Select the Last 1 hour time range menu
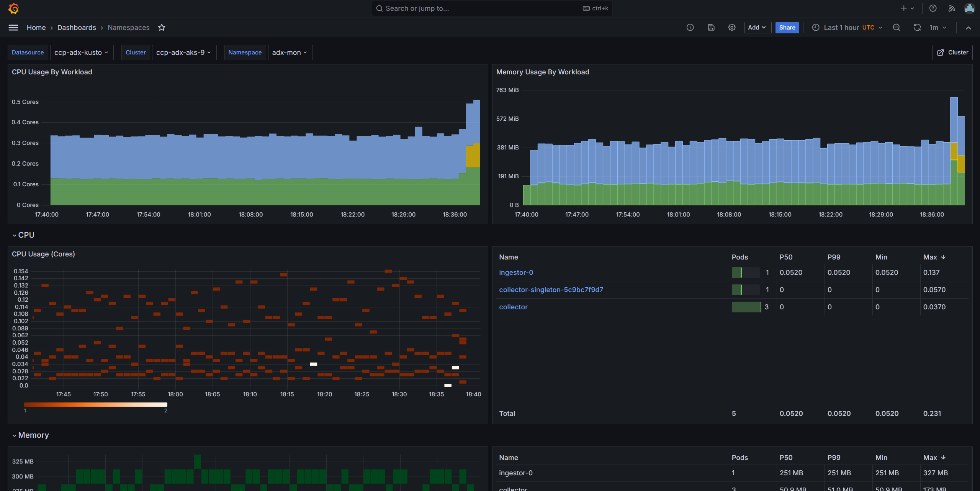Viewport: 980px width, 491px height. [x=847, y=27]
